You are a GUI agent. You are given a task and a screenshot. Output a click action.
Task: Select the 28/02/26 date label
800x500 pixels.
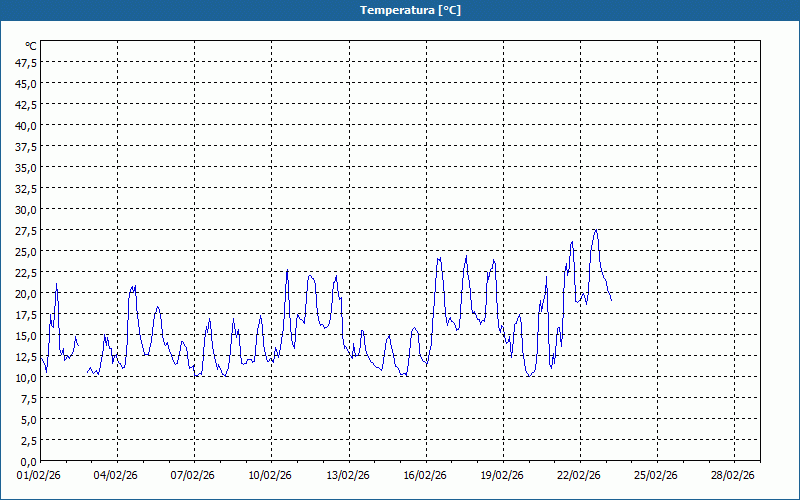[733, 476]
